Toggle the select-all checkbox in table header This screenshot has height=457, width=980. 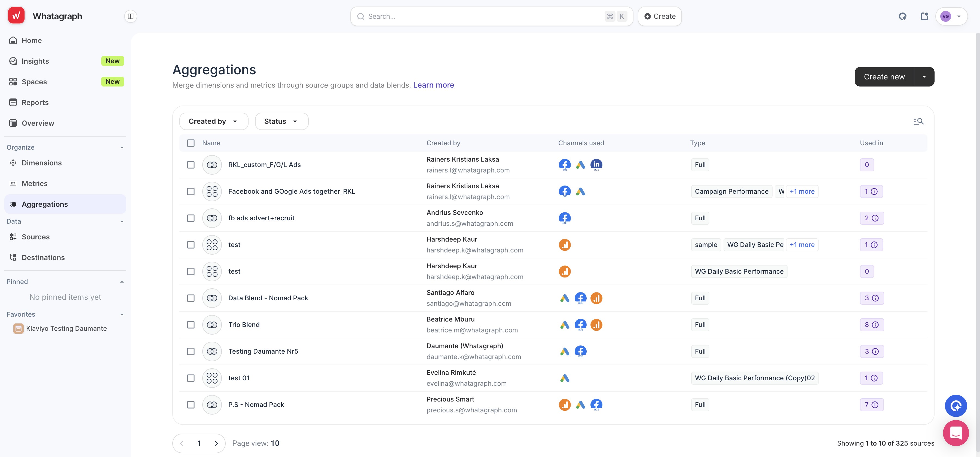(191, 143)
